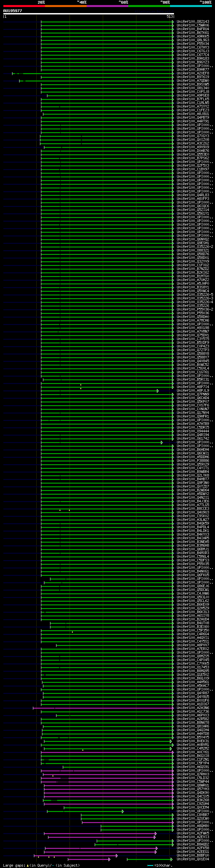Viewport: 215px width, 868px height.
Task: Select the UniRef100_B5Y4Y5 label
Action: [193, 738]
